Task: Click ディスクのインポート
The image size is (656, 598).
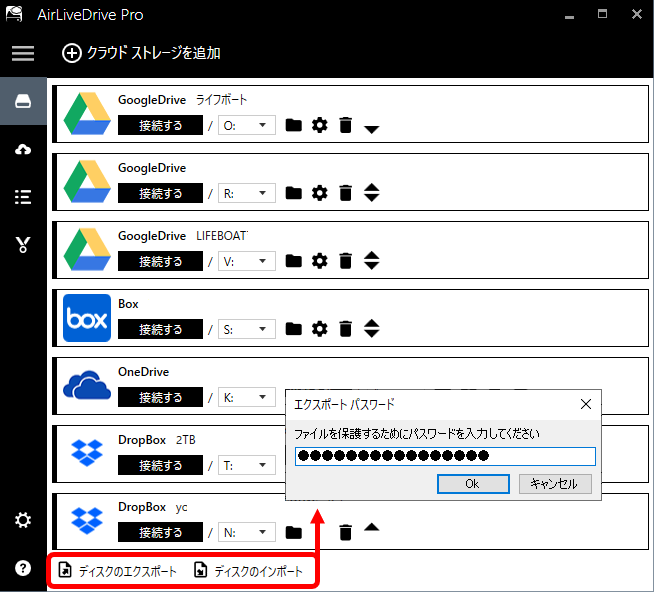Action: (x=249, y=571)
